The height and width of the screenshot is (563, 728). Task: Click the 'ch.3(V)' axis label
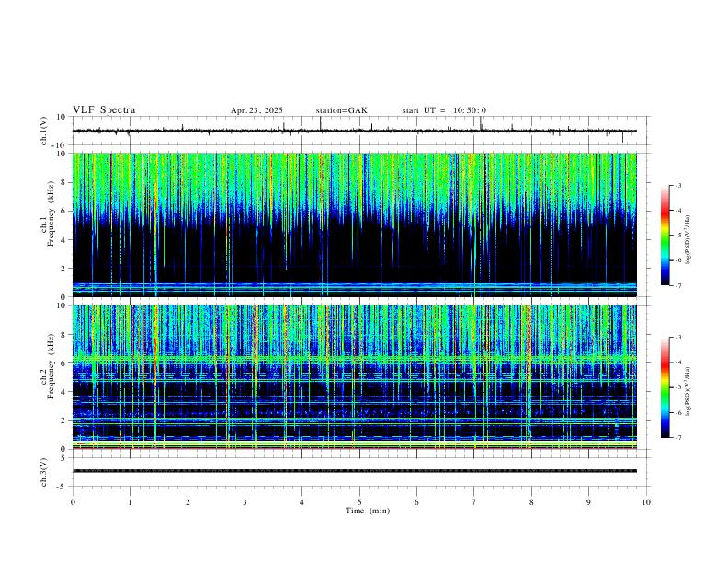(x=44, y=472)
